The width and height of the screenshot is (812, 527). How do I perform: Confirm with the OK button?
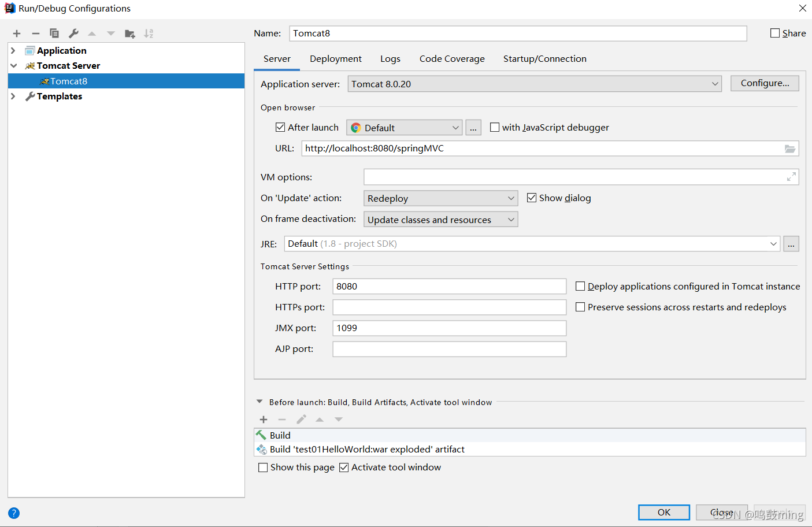pos(664,512)
